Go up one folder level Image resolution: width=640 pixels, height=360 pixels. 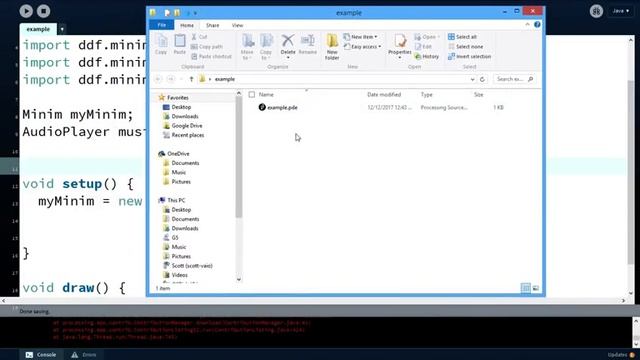[191, 79]
